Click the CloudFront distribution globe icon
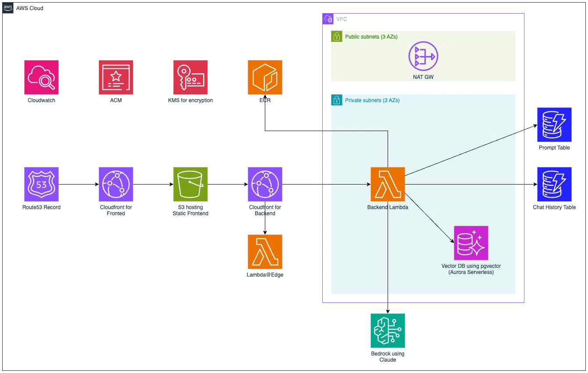Image resolution: width=588 pixels, height=373 pixels. pos(116,184)
